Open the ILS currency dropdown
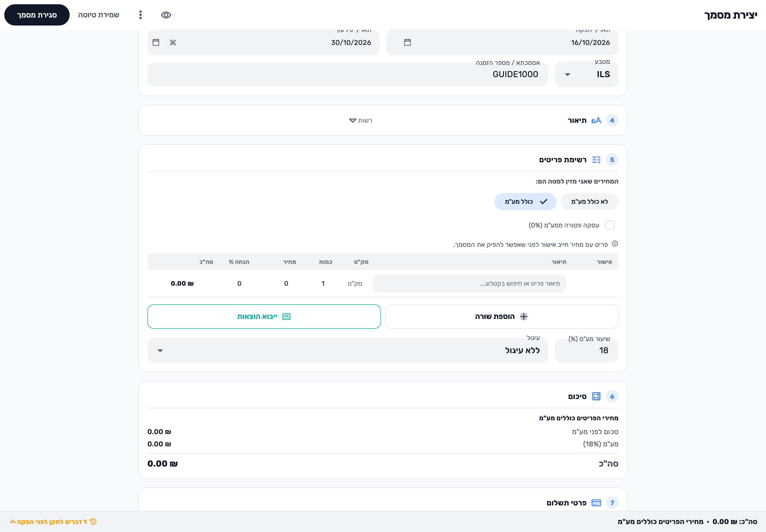The height and width of the screenshot is (532, 766). [586, 74]
